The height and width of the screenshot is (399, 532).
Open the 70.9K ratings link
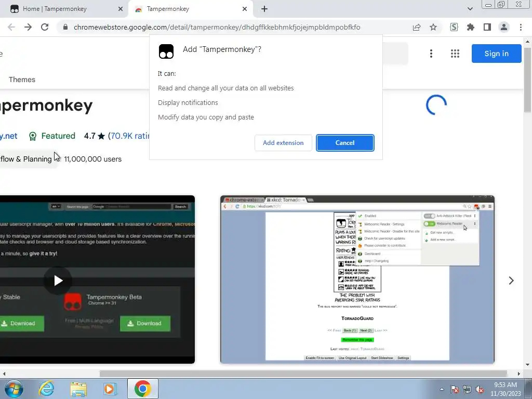(129, 136)
